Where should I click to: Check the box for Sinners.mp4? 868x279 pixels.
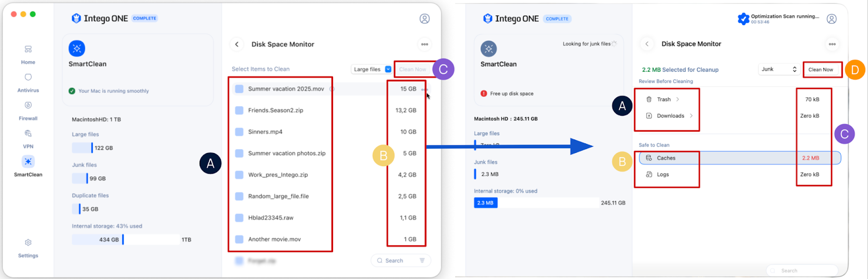pos(239,132)
